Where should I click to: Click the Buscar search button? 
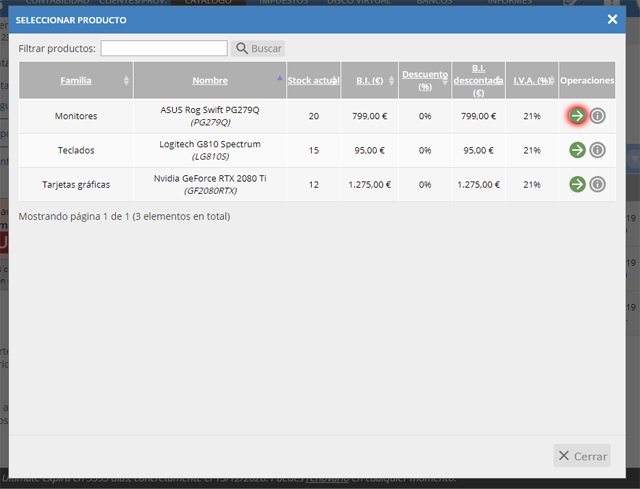pos(258,49)
